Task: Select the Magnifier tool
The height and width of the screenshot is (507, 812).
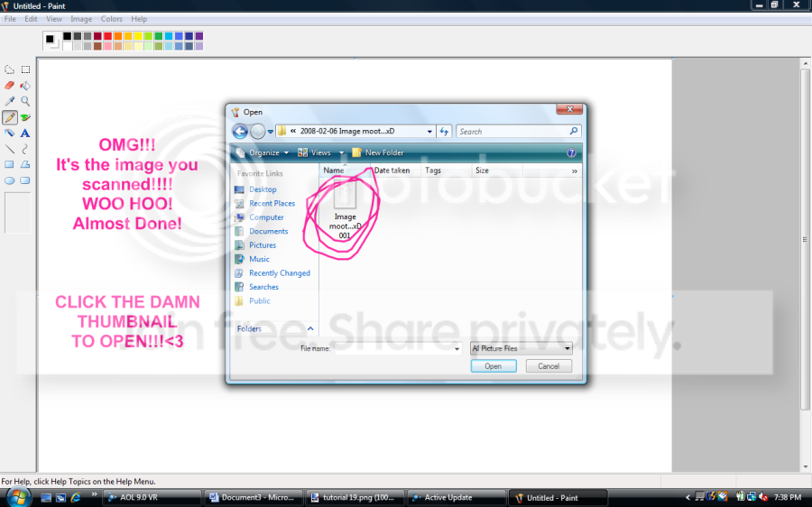Action: [25, 102]
